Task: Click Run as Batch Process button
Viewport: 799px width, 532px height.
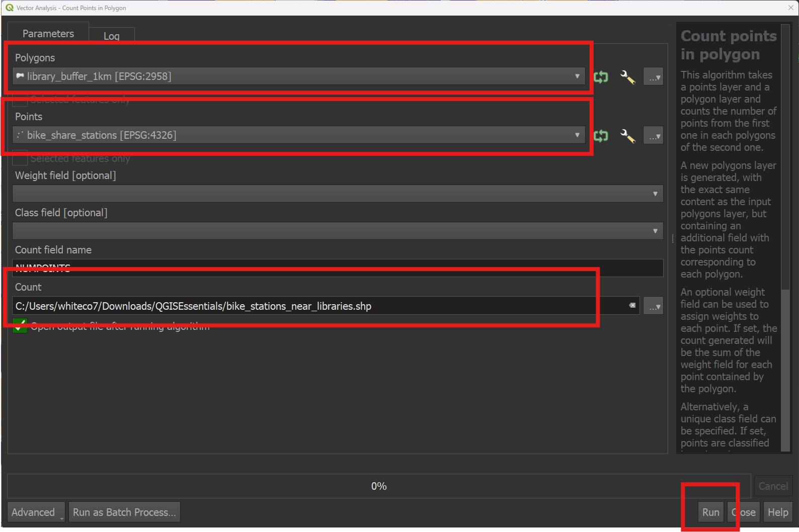Action: point(124,512)
